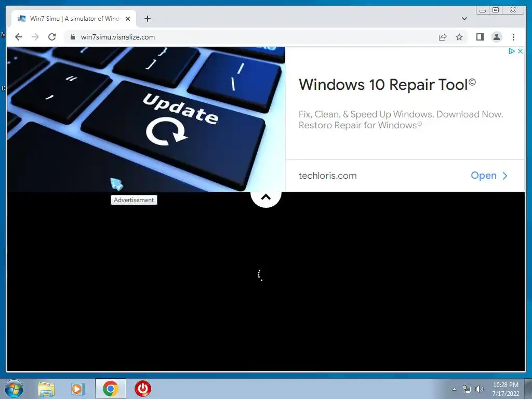Click the forward navigation arrow
This screenshot has height=399, width=532.
click(35, 37)
